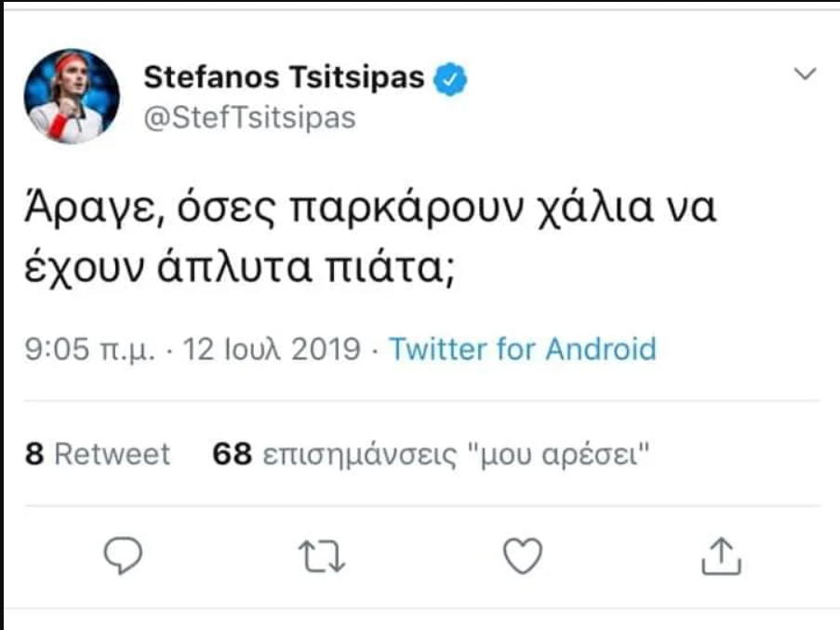The height and width of the screenshot is (630, 840).
Task: Click the 12 Ιουλ 2019 date
Action: 272,350
